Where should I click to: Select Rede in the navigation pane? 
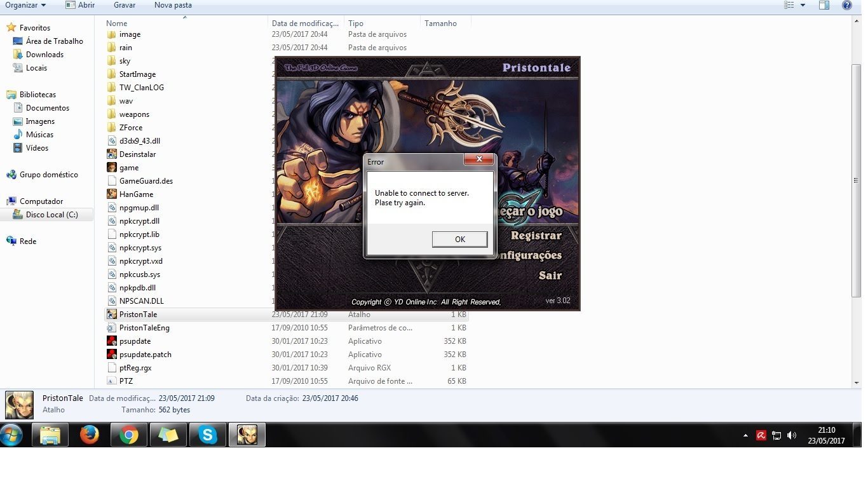(28, 241)
